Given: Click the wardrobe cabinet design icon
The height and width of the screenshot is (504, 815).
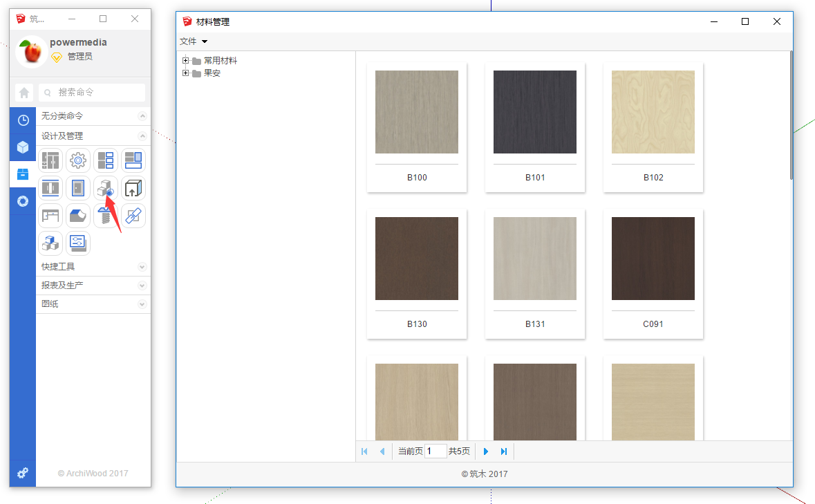Looking at the screenshot, I should [x=50, y=160].
